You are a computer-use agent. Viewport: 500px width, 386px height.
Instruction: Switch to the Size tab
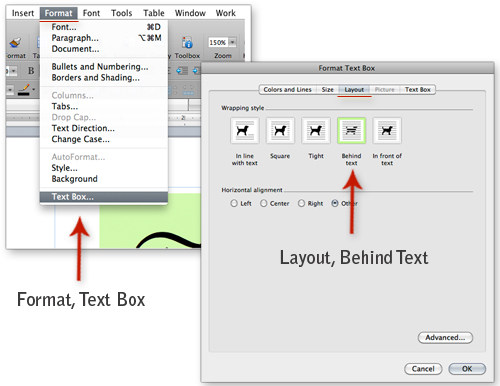[x=327, y=89]
